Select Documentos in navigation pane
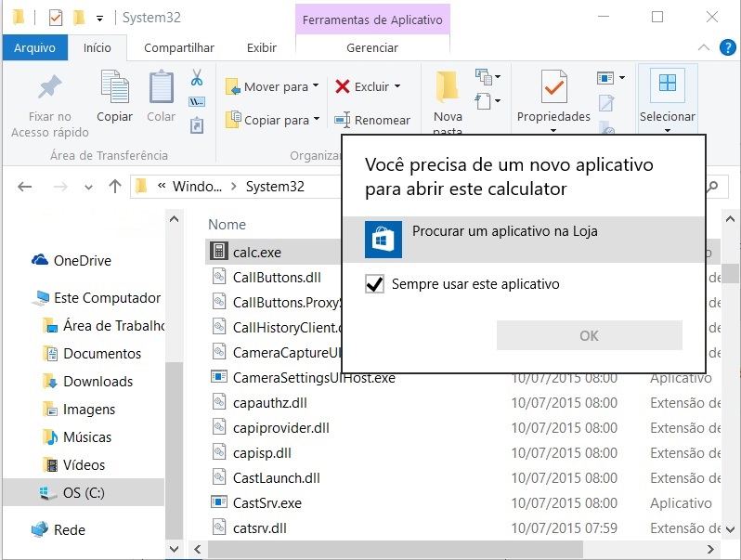This screenshot has height=560, width=741. click(93, 354)
